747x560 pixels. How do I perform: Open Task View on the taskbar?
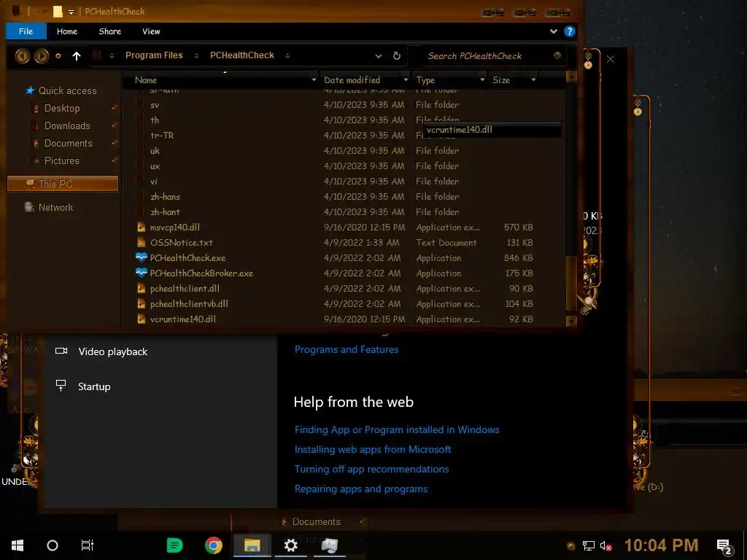pyautogui.click(x=88, y=545)
